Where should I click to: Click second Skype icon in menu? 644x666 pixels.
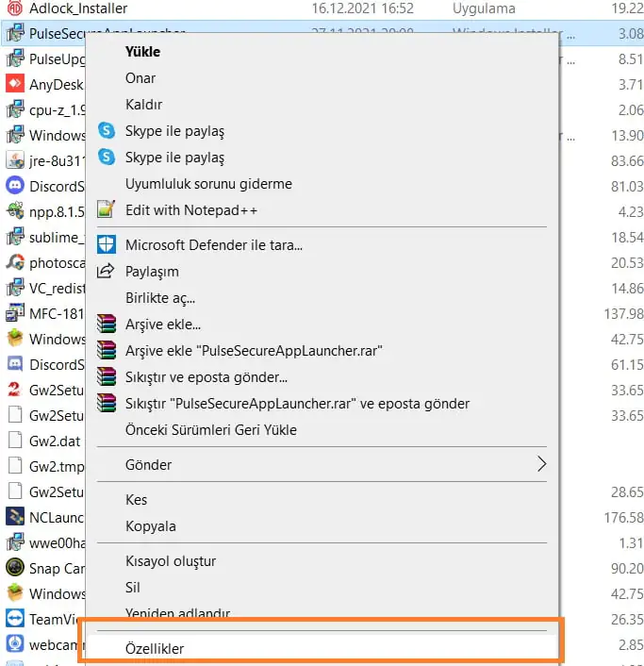point(107,157)
